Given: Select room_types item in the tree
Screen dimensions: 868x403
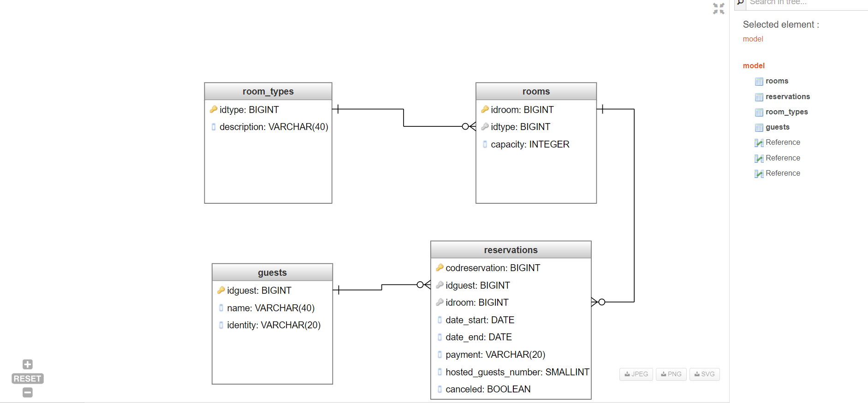Looking at the screenshot, I should pyautogui.click(x=786, y=112).
